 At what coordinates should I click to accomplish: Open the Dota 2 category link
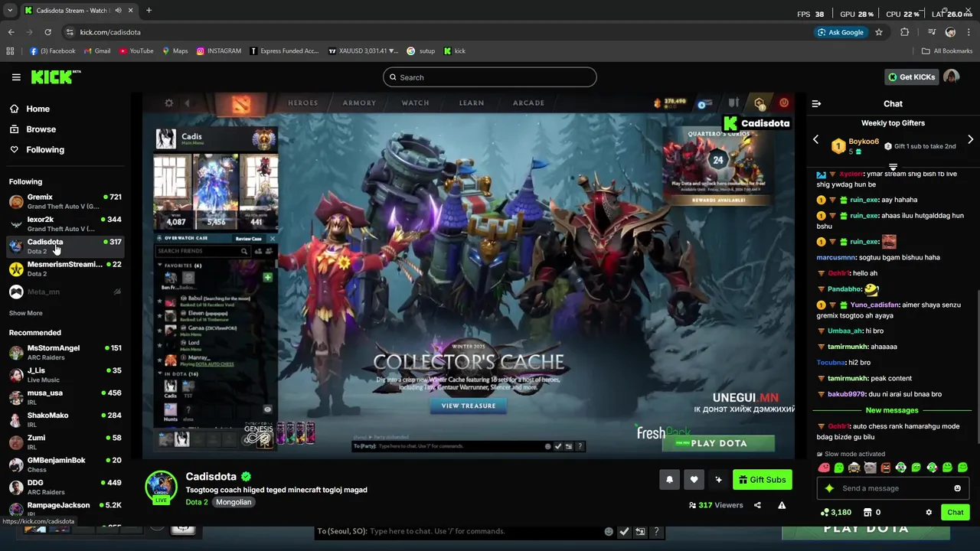click(x=197, y=502)
